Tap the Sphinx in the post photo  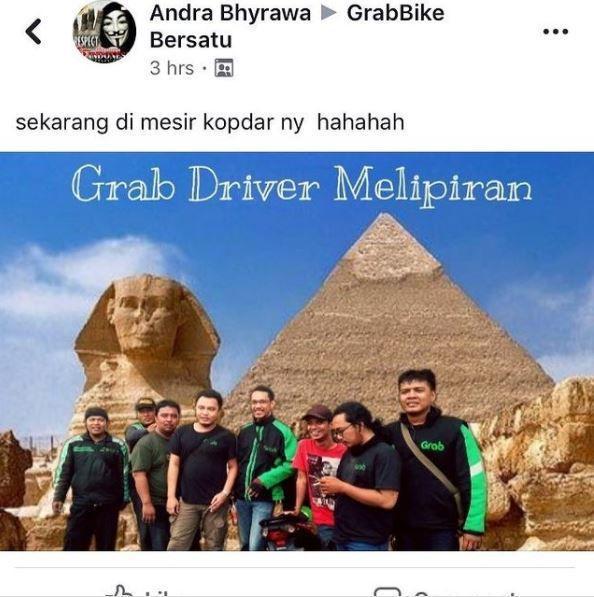pyautogui.click(x=147, y=343)
